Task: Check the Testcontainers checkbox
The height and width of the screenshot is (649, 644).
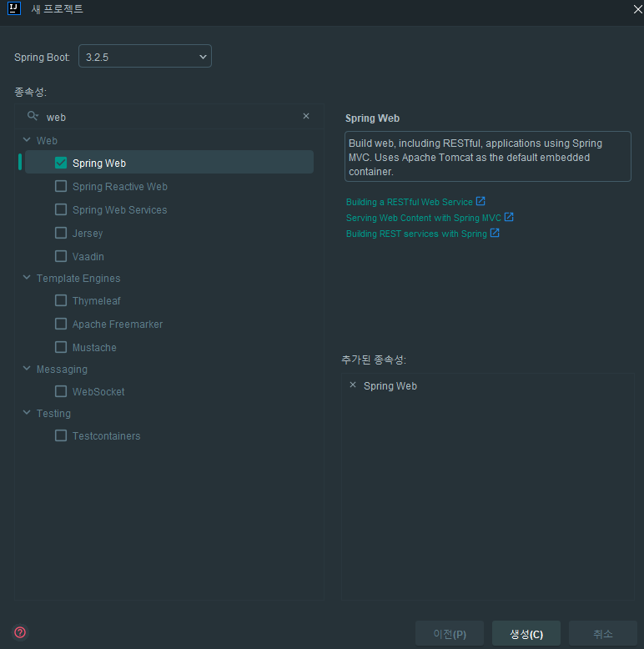Action: 61,435
